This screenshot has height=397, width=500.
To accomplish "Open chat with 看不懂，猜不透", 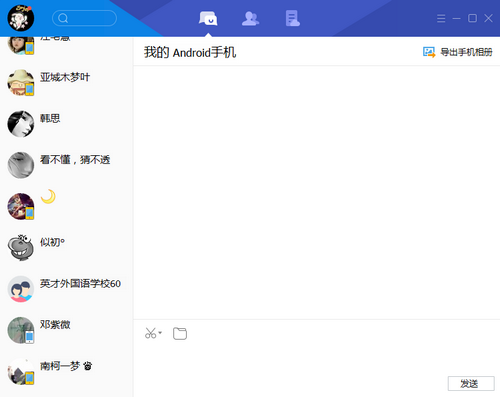I will 67,165.
